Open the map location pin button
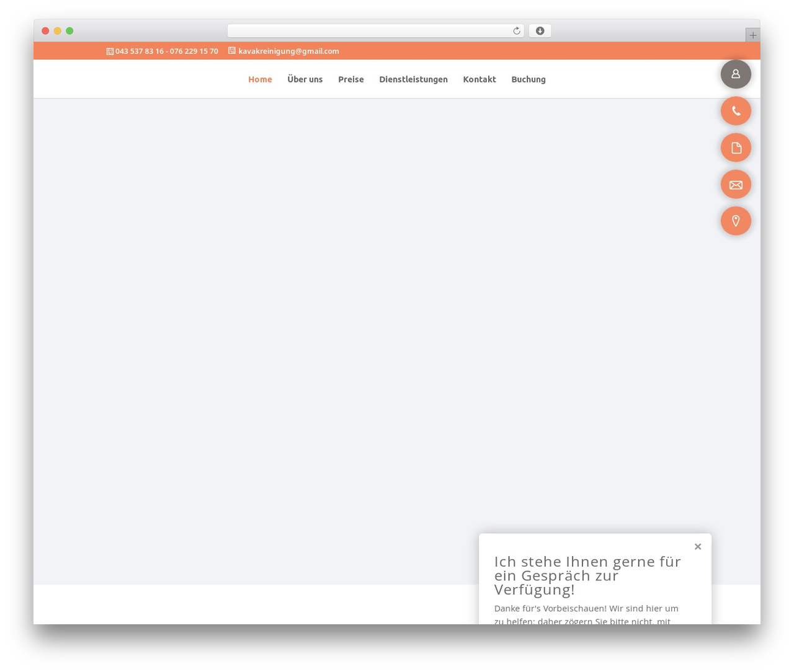 click(x=736, y=221)
